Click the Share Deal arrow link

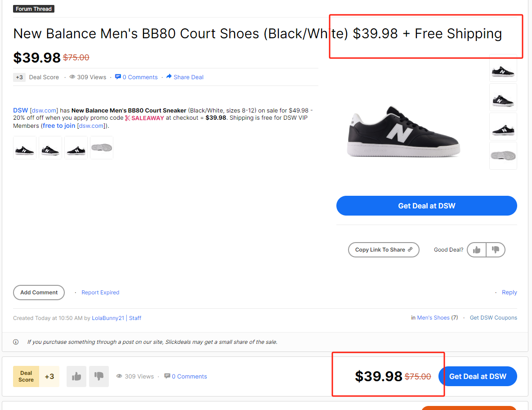click(x=185, y=77)
